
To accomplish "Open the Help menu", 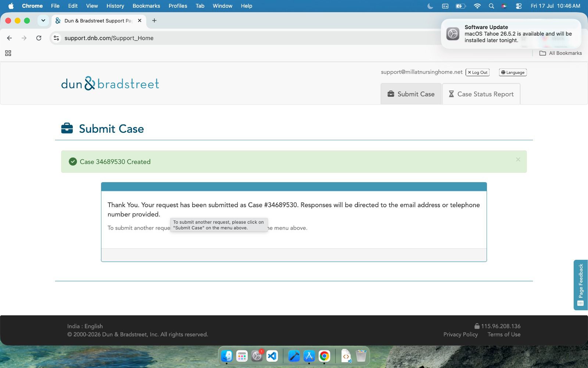I will pos(247,6).
